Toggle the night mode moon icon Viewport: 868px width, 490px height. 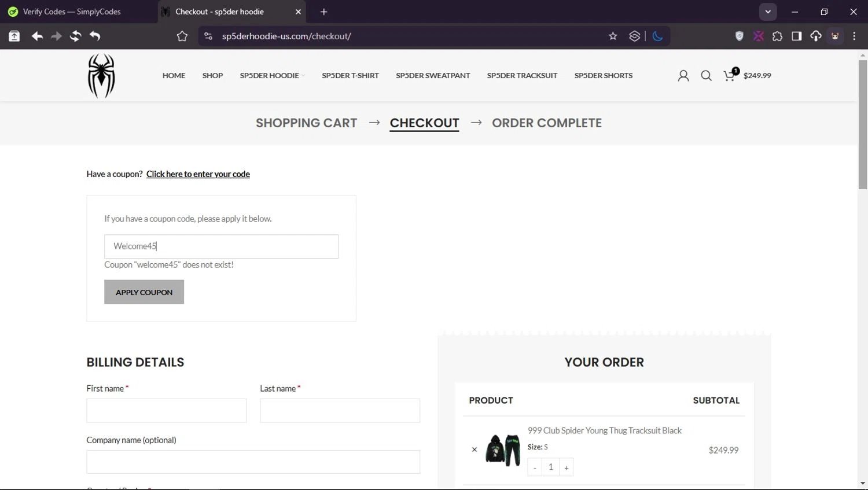657,36
